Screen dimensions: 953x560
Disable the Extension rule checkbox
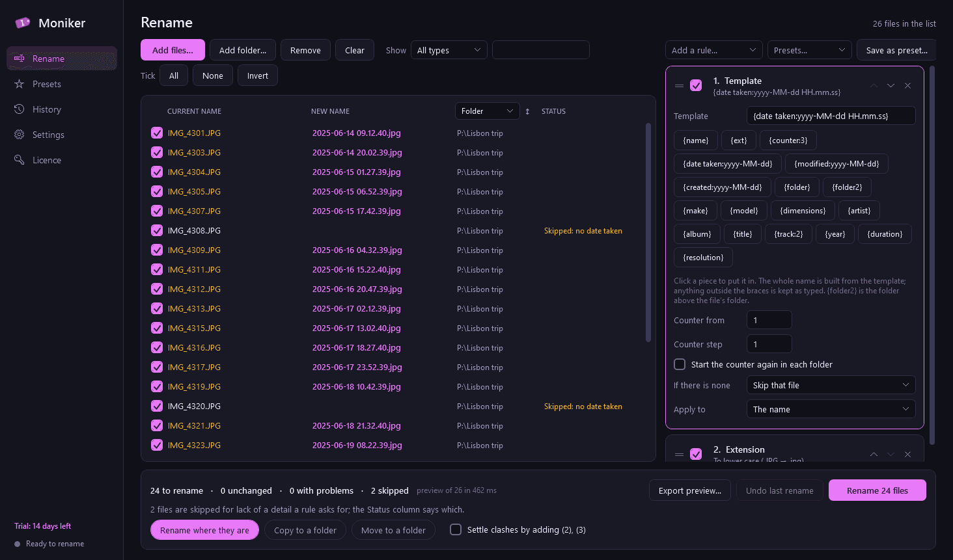pos(696,454)
